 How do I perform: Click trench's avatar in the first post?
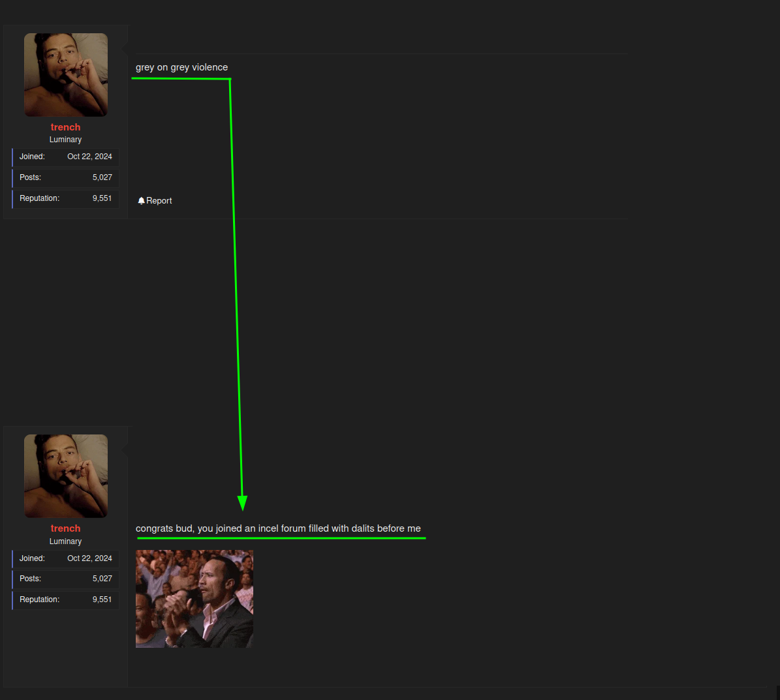click(x=66, y=75)
